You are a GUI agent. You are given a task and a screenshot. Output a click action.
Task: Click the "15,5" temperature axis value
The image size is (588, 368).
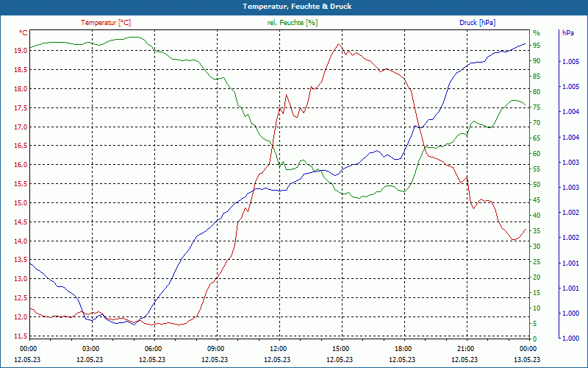(x=21, y=185)
